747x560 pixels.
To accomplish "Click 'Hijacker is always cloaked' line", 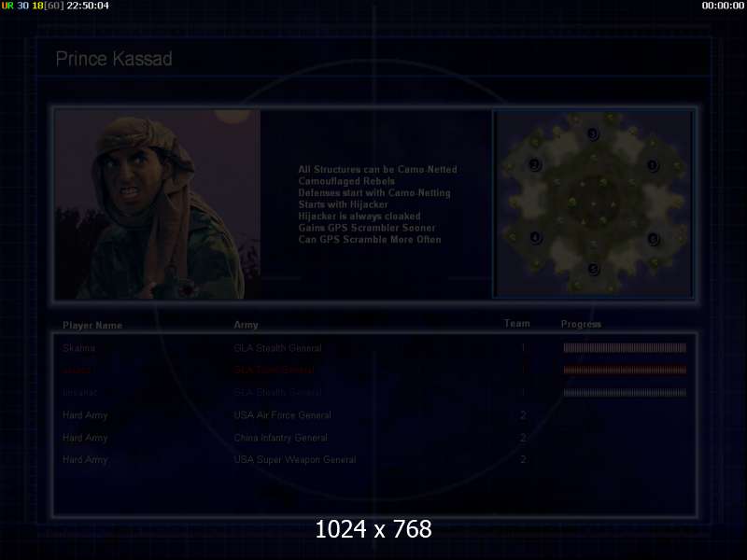I will pyautogui.click(x=359, y=217).
